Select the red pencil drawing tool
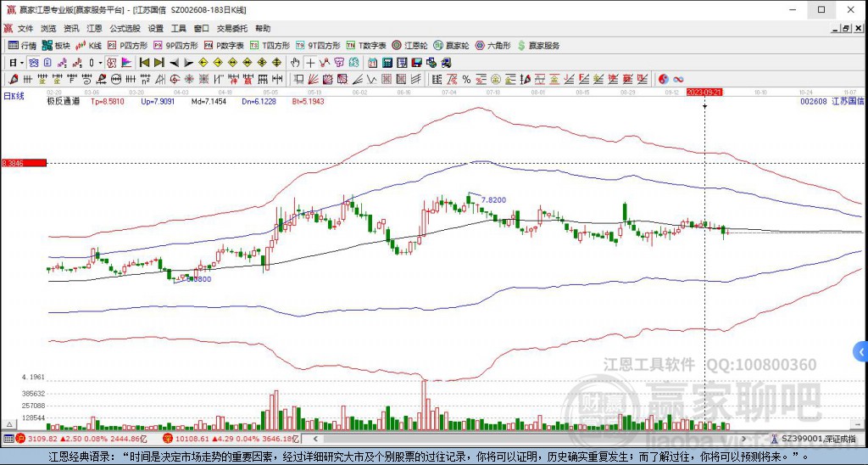The height and width of the screenshot is (465, 868). [14, 79]
